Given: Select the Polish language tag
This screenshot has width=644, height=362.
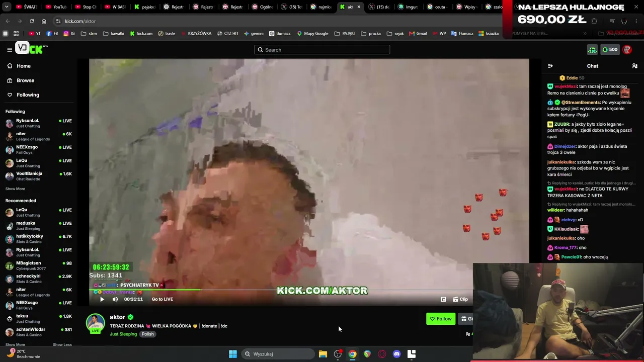Looking at the screenshot, I should 147,334.
